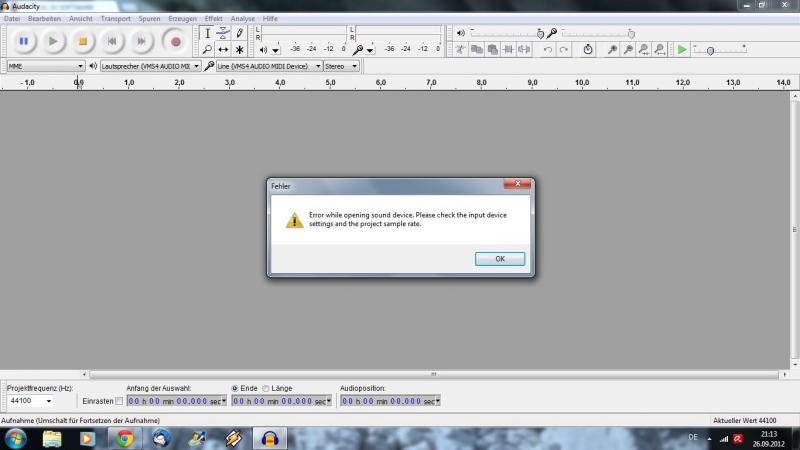This screenshot has height=450, width=800.
Task: Click the Fit Project zoom icon
Action: [660, 49]
